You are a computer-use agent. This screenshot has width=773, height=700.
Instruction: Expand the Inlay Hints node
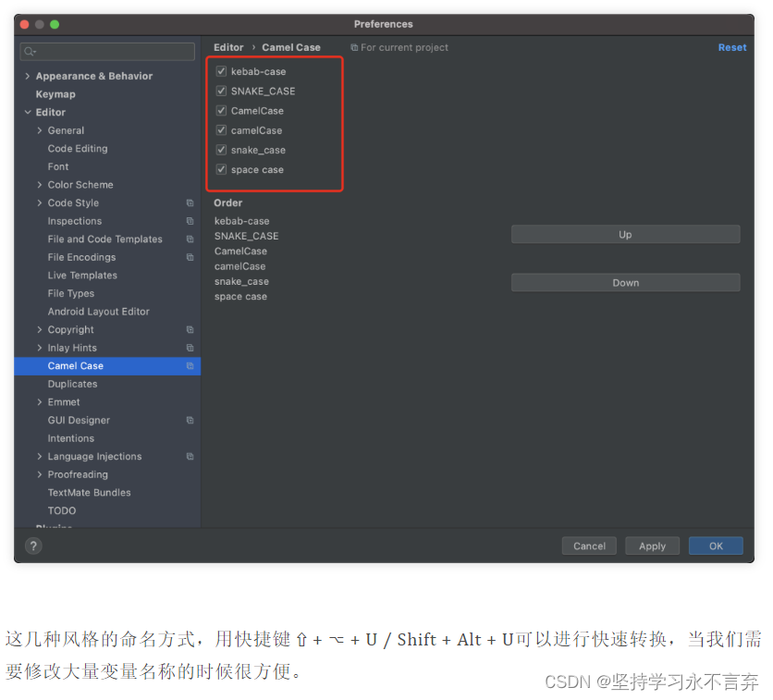[40, 348]
